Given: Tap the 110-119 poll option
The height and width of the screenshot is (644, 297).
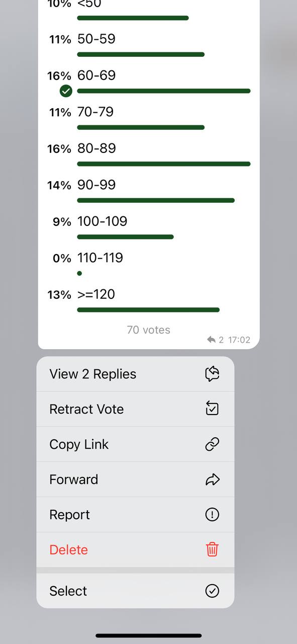Looking at the screenshot, I should point(149,264).
